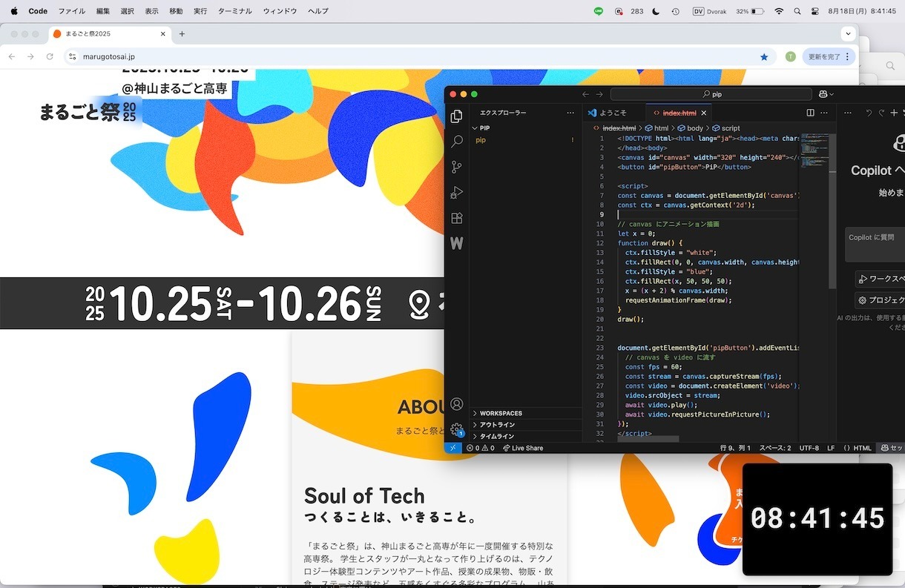Viewport: 905px width, 588px height.
Task: Close the index.html editor tab
Action: click(704, 113)
